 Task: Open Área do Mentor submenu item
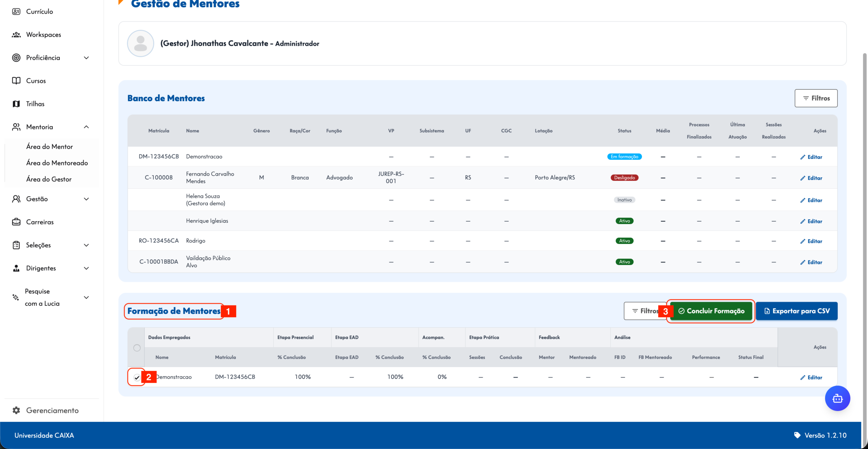coord(50,147)
